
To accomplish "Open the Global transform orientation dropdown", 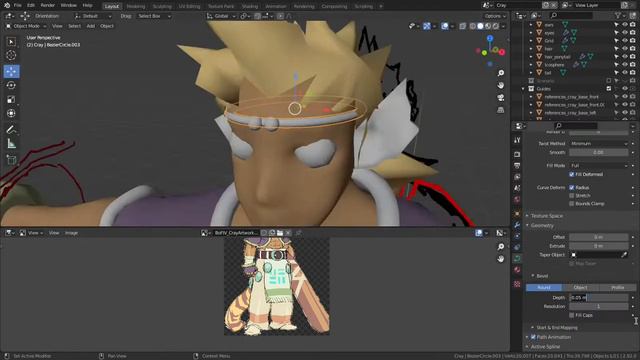I will (221, 16).
